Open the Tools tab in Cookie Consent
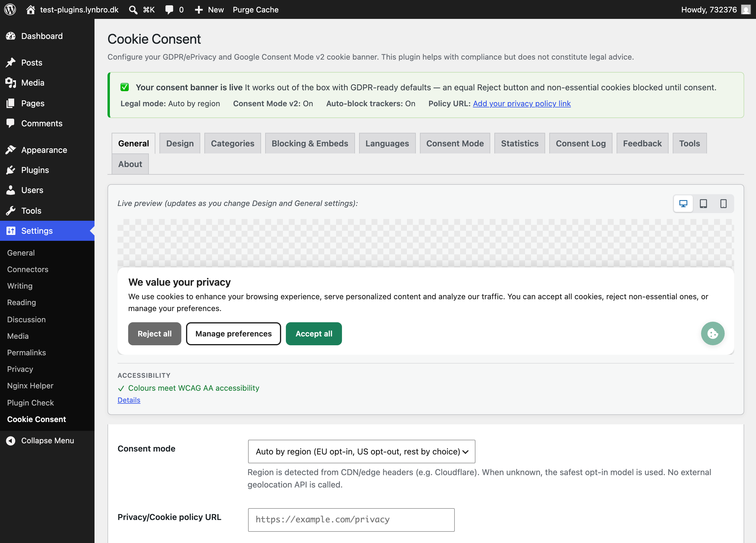The image size is (756, 543). 689,143
